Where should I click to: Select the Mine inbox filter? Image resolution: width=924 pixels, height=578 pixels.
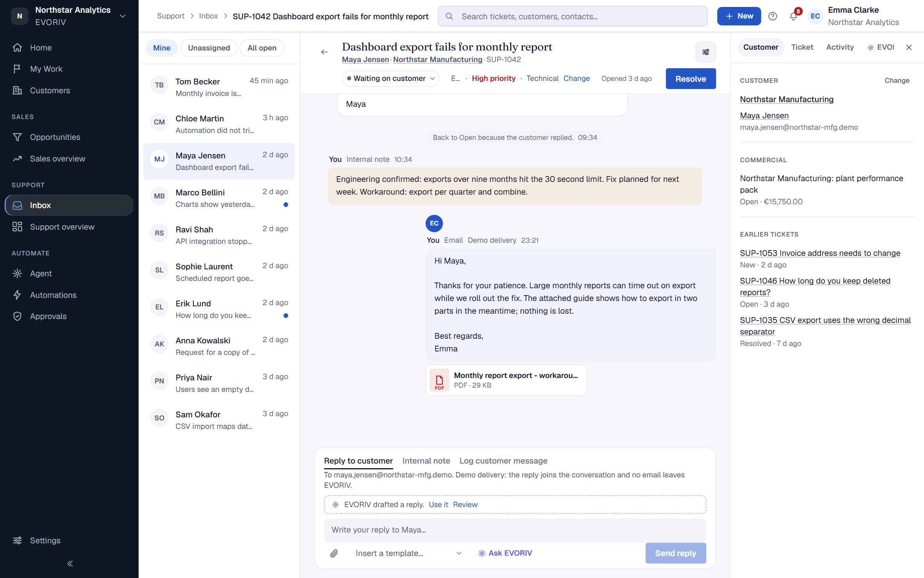162,48
